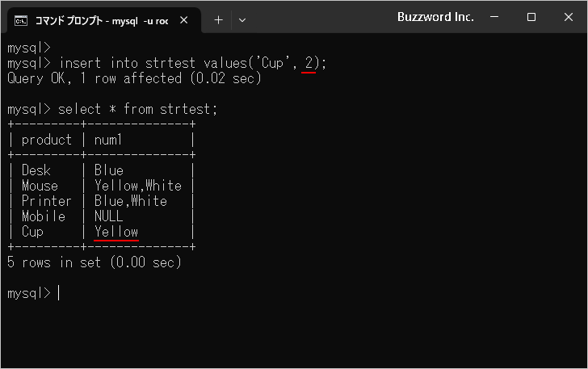Viewport: 588px width, 369px height.
Task: Click the Buzzword Inc. title text
Action: [435, 17]
